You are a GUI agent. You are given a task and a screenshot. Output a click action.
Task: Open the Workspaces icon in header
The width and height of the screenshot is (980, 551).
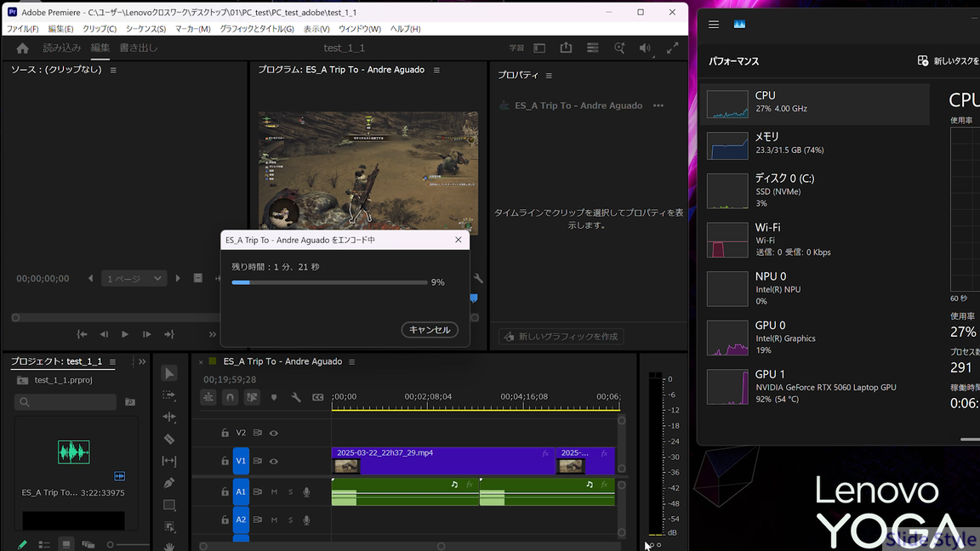(539, 48)
